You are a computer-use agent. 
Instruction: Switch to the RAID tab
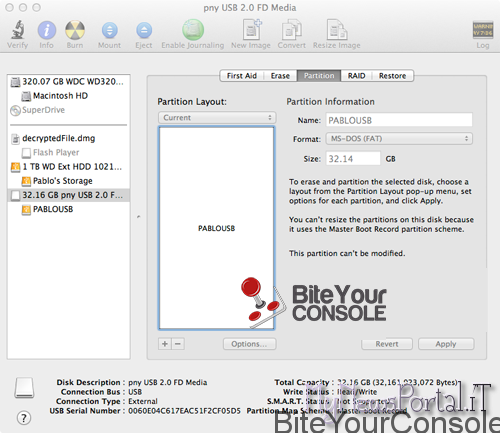356,76
